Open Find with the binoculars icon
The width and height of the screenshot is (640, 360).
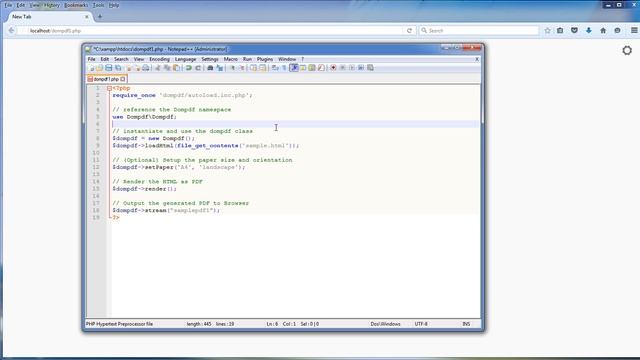pos(210,68)
